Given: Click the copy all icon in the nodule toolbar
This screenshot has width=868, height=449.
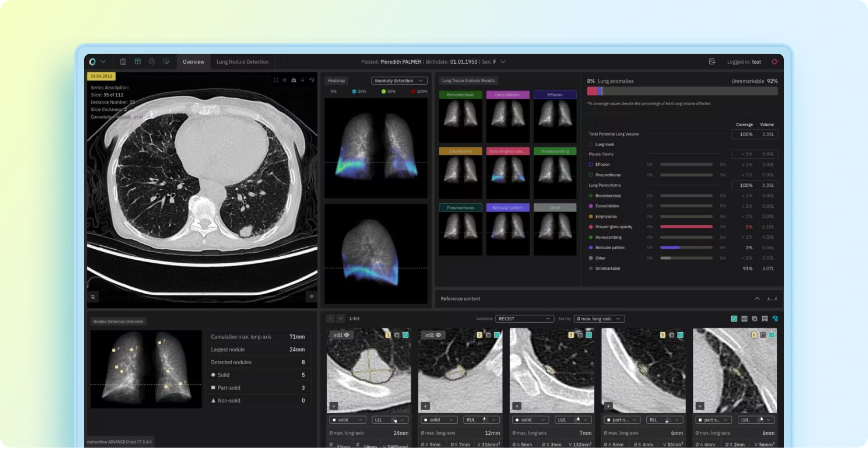Looking at the screenshot, I should pyautogui.click(x=755, y=319).
